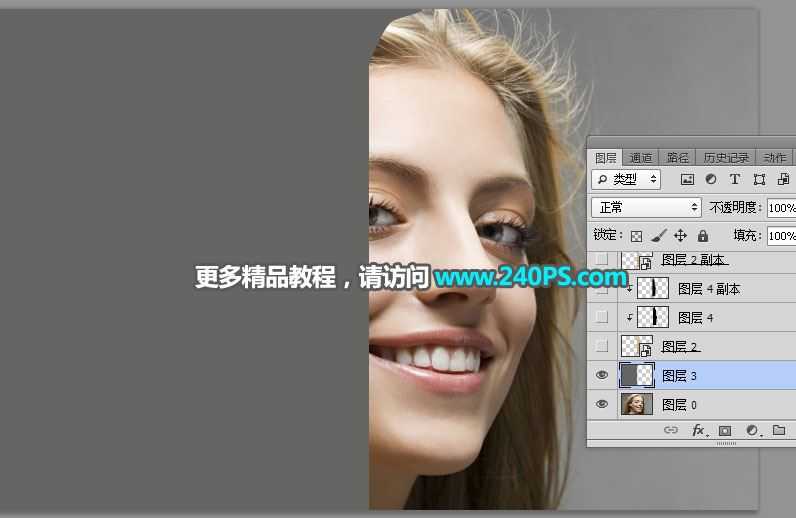Switch to the 历史记录 tab

point(725,158)
